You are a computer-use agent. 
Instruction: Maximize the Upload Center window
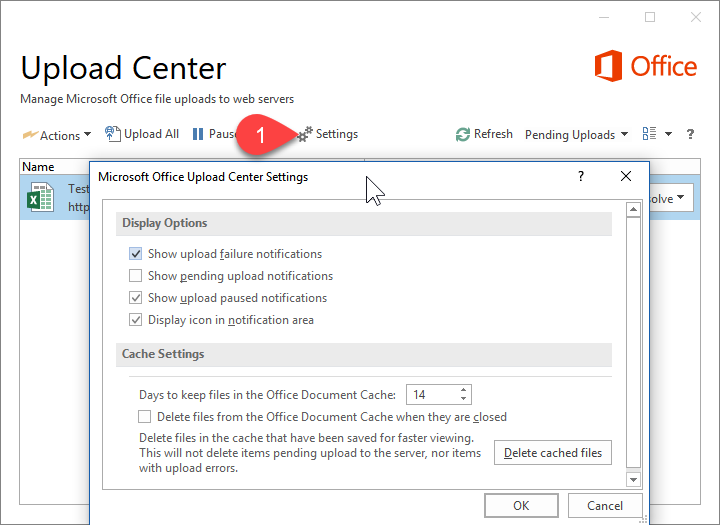650,17
